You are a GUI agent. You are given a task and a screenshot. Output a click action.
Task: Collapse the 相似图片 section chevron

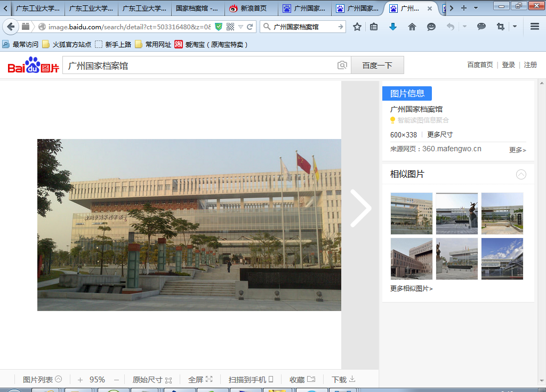coord(521,174)
